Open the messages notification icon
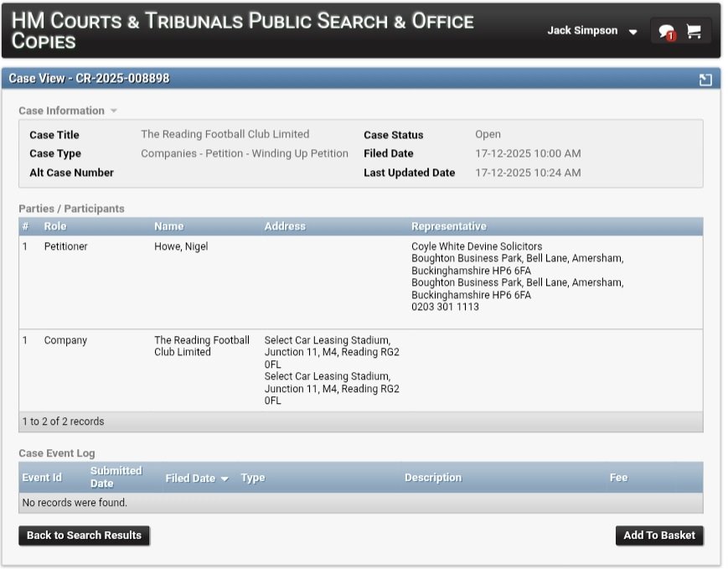This screenshot has height=569, width=728. pos(666,32)
